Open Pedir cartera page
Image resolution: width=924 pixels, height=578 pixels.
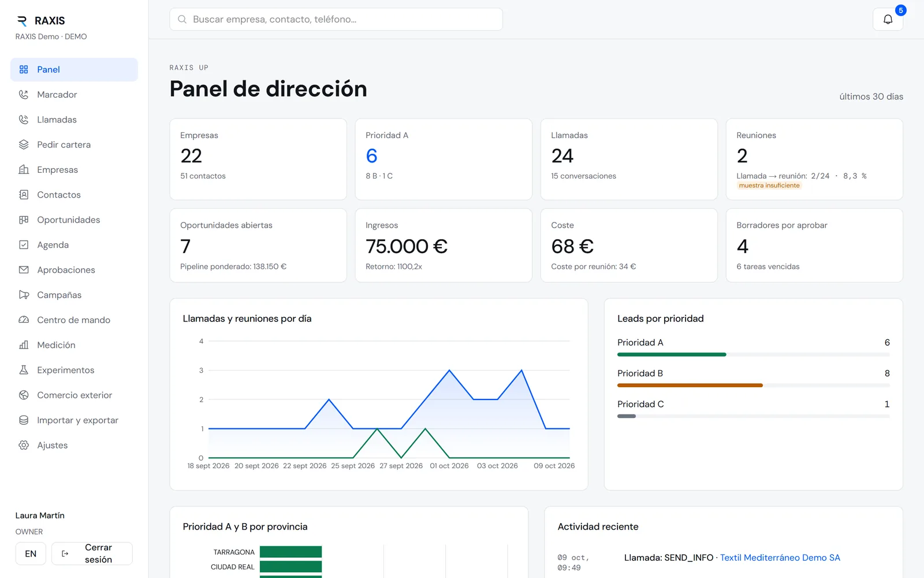click(74, 144)
